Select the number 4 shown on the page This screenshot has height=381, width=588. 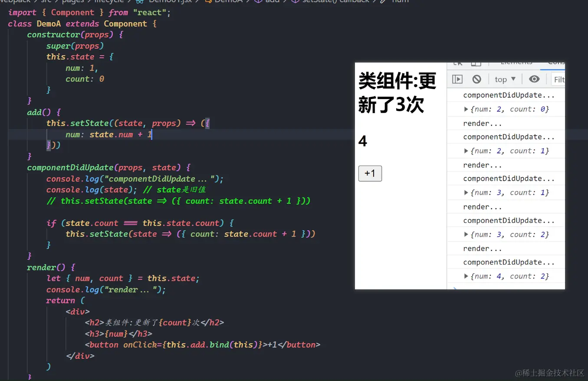click(363, 141)
